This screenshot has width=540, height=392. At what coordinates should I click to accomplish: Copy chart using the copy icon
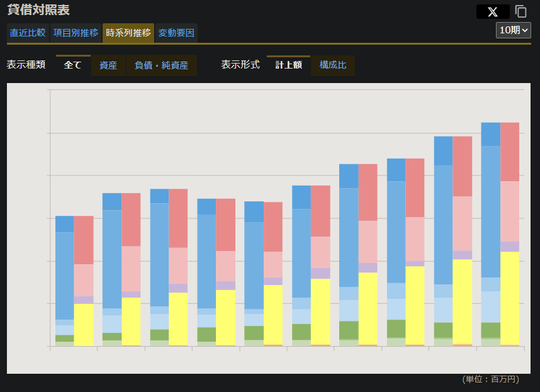[520, 11]
